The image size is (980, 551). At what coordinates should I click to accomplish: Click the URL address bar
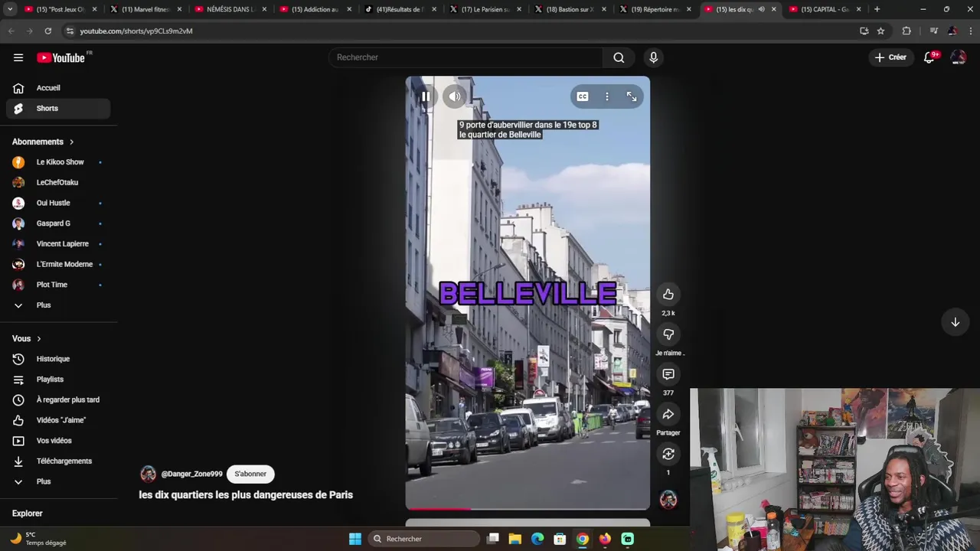click(x=459, y=31)
